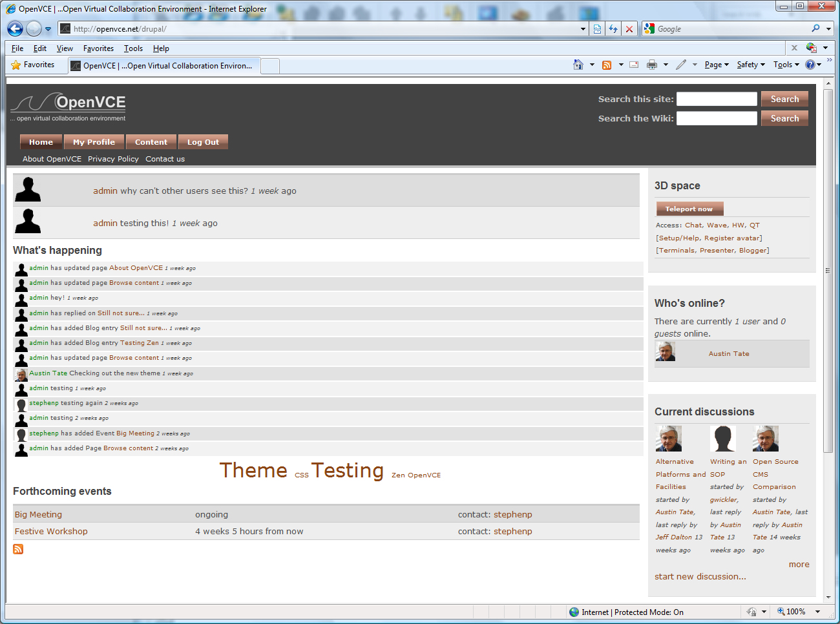Click the Open Source CMS discussion avatar
The image size is (840, 624).
pyautogui.click(x=766, y=439)
